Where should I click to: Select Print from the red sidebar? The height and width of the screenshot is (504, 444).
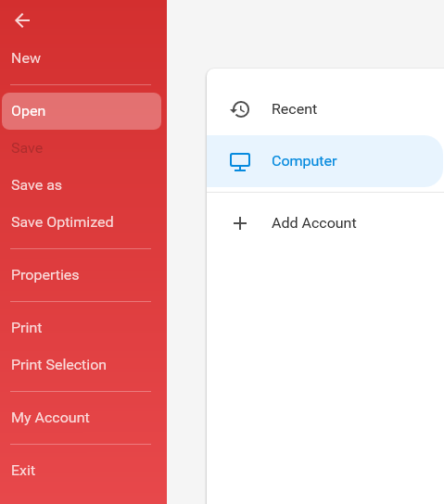click(27, 328)
